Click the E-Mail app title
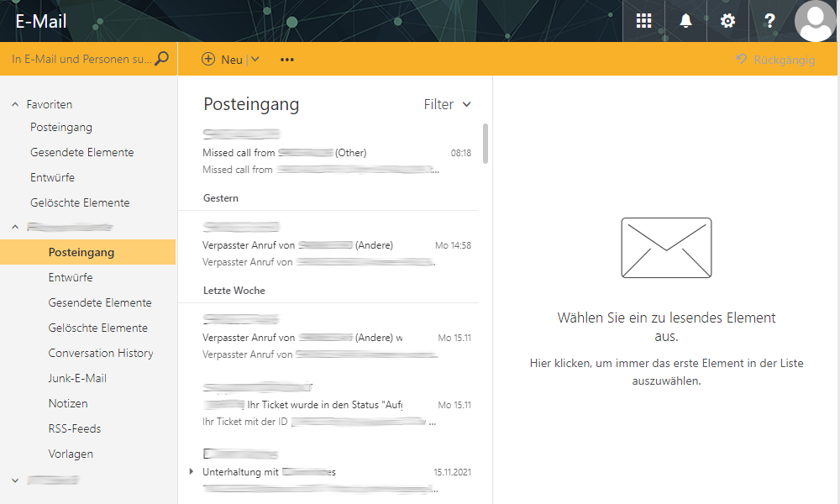 click(40, 22)
